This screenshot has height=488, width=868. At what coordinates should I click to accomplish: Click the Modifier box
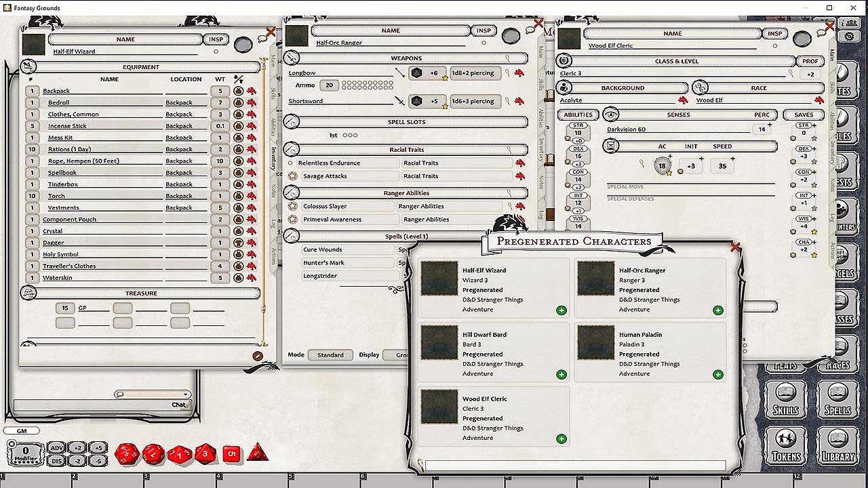26,453
